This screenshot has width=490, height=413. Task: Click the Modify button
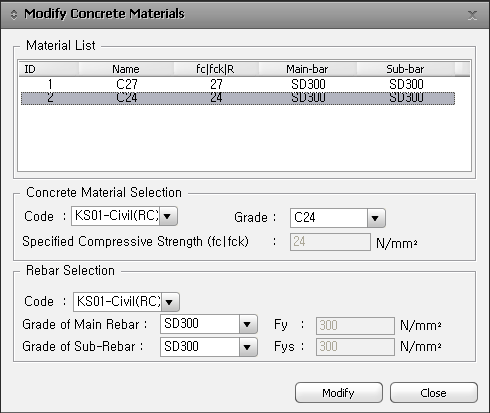coord(339,393)
